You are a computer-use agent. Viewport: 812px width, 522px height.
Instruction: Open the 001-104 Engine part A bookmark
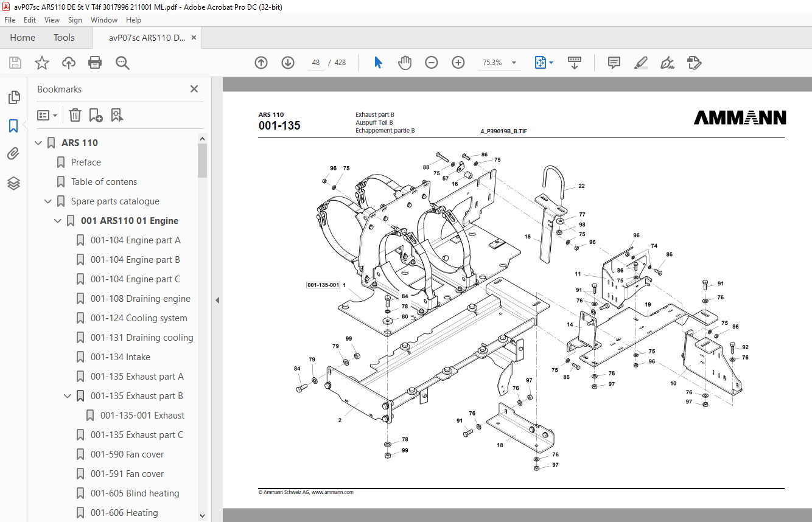(136, 240)
